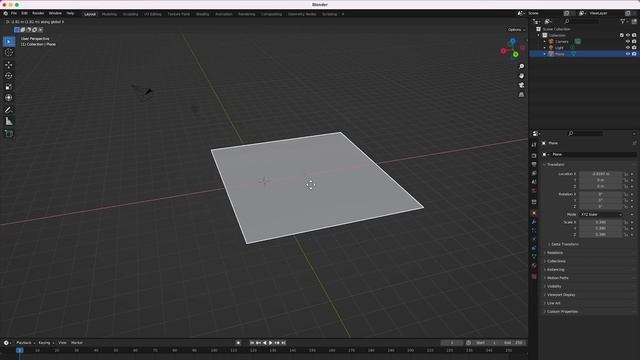Click blue Z axis on navigation gizmo
The image size is (640, 360).
click(513, 41)
